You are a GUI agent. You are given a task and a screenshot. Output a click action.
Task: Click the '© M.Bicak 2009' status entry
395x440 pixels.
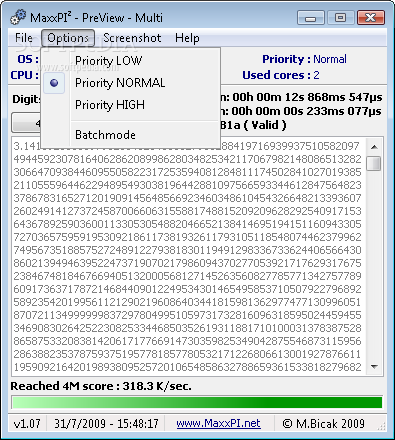pyautogui.click(x=323, y=423)
